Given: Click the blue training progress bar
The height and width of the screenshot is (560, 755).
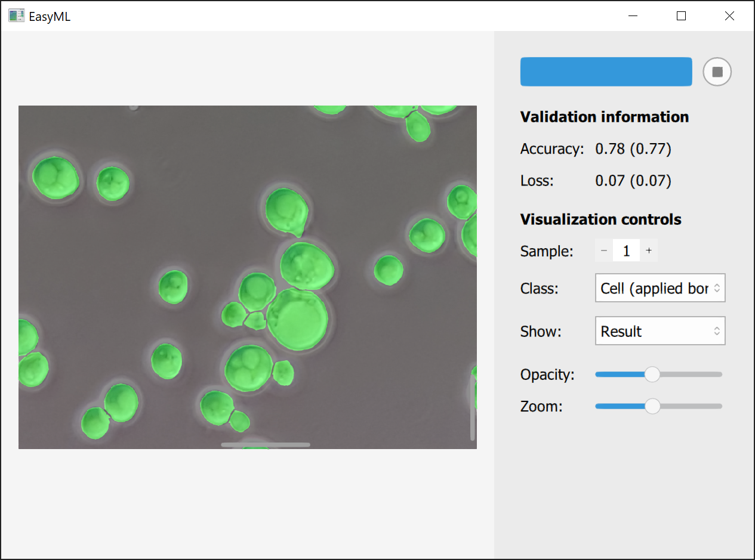Looking at the screenshot, I should [606, 72].
